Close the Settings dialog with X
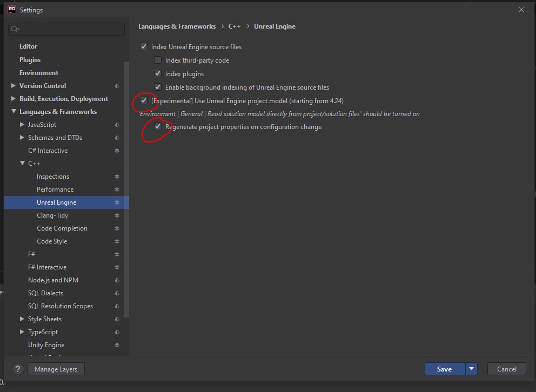 [521, 10]
